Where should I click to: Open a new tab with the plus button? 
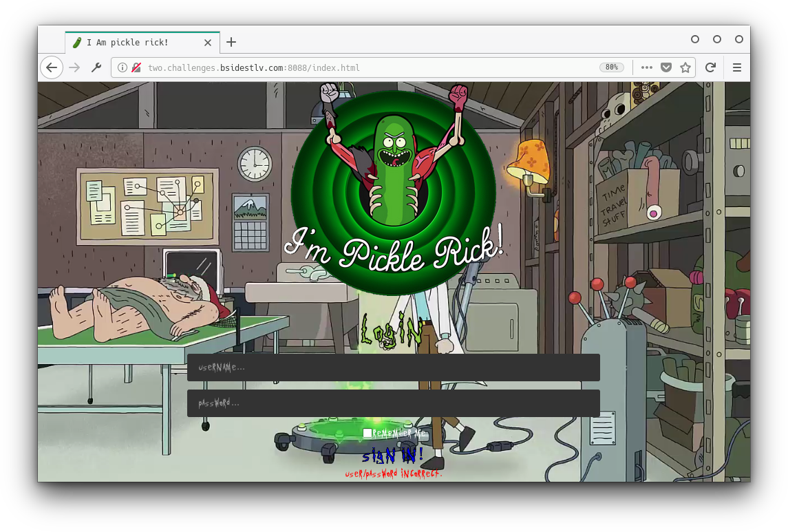coord(231,42)
